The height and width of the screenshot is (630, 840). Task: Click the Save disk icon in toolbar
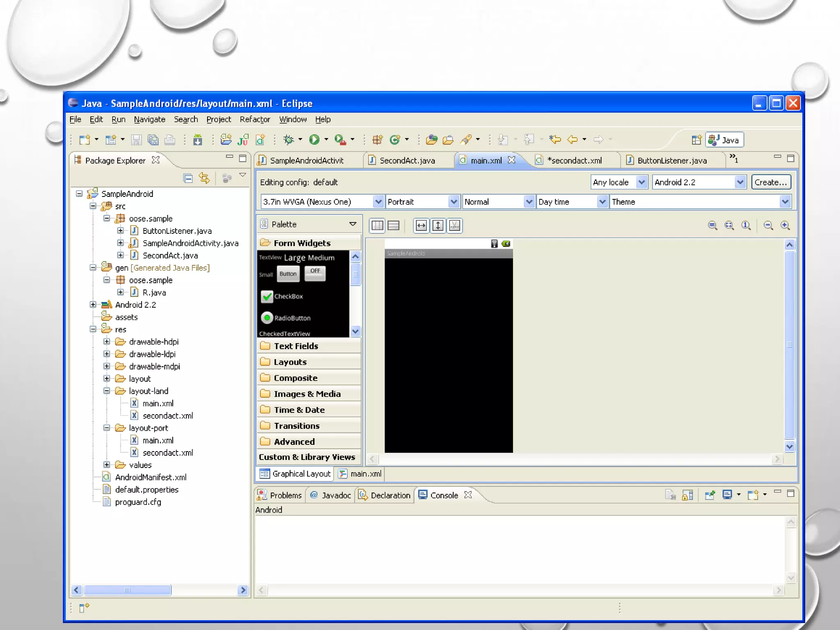pyautogui.click(x=136, y=140)
